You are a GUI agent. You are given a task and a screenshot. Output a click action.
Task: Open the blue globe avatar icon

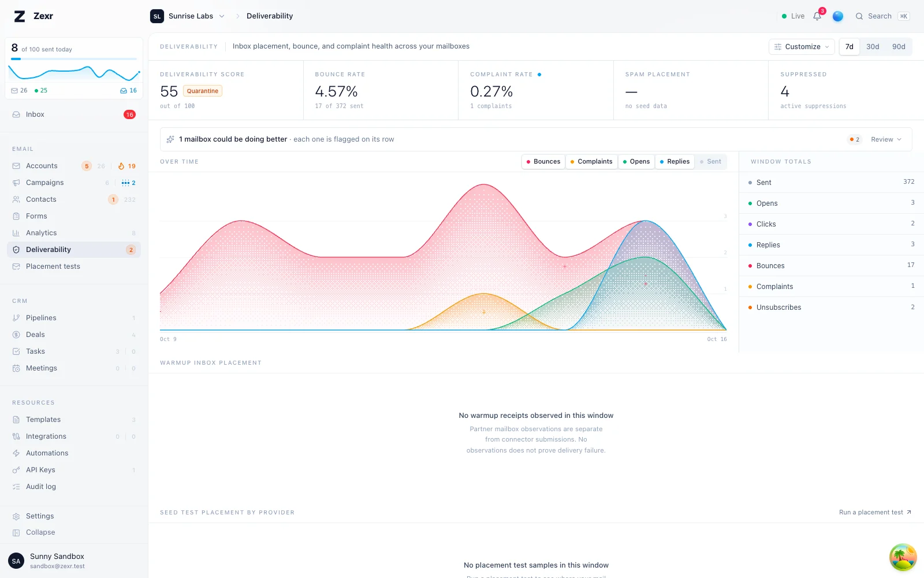pyautogui.click(x=838, y=16)
